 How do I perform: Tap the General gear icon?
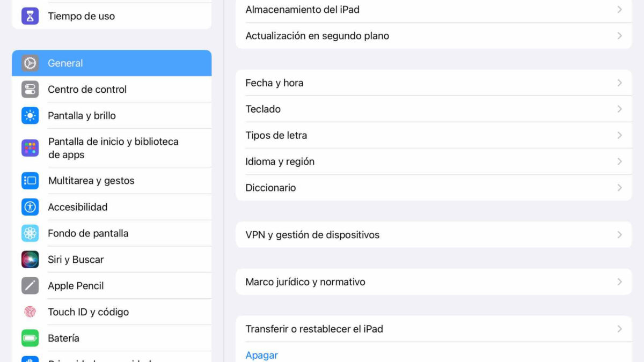point(30,63)
